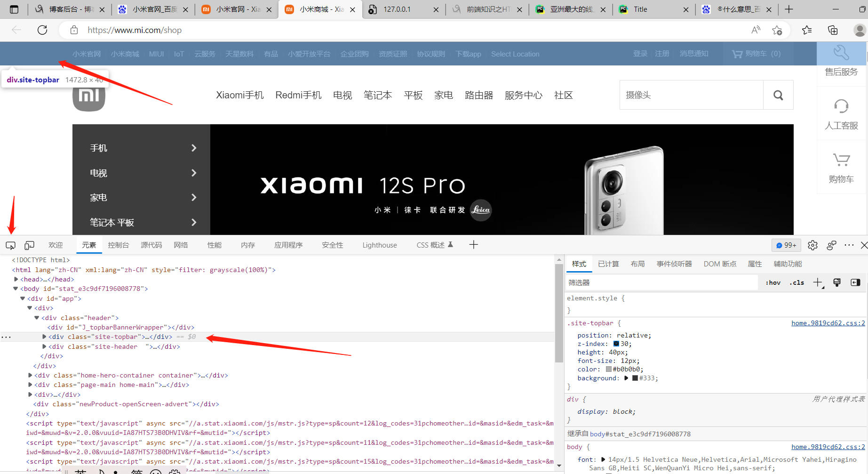Open color picker for #b0b0b0 swatch
Viewport: 868px width, 474px height.
click(x=609, y=370)
